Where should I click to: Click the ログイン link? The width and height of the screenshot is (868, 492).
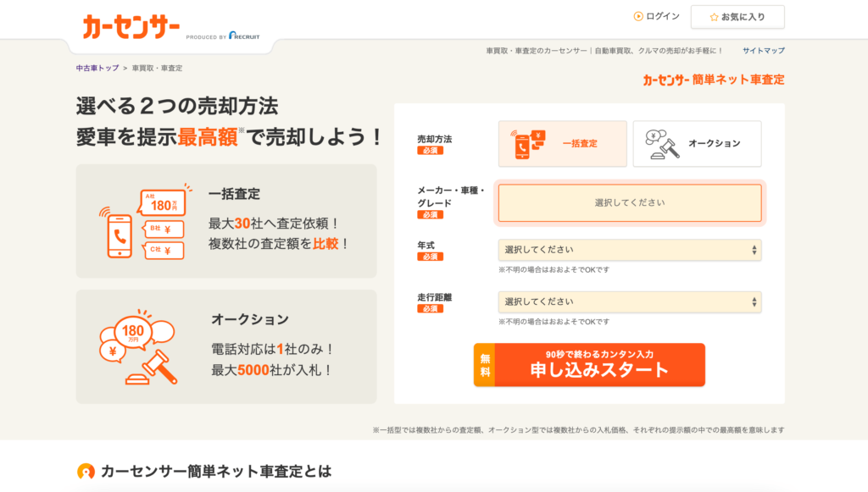pos(662,16)
